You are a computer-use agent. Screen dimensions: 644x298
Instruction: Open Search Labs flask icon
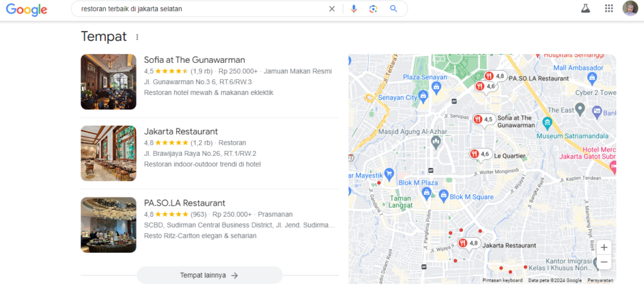coord(586,9)
